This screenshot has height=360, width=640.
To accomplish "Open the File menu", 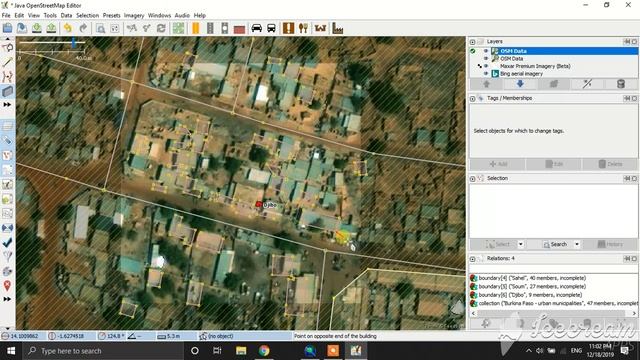I will tap(6, 16).
